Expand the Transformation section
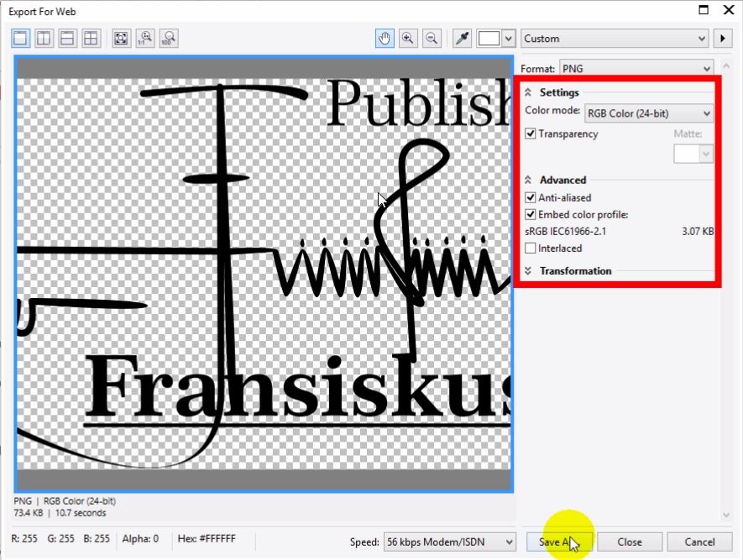The width and height of the screenshot is (743, 560). (528, 271)
